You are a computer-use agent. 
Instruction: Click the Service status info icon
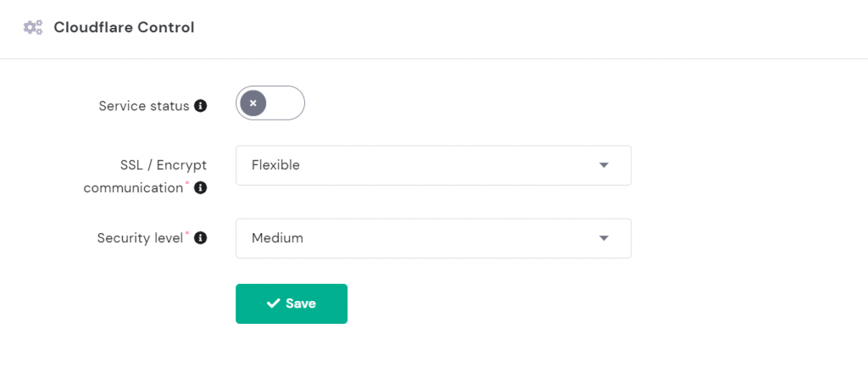pyautogui.click(x=201, y=106)
